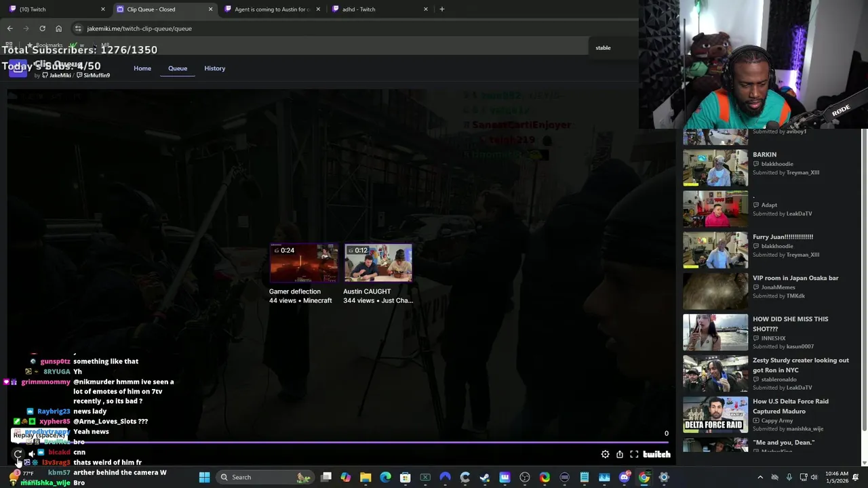868x488 pixels.
Task: Open Steam from the taskbar
Action: (x=485, y=477)
